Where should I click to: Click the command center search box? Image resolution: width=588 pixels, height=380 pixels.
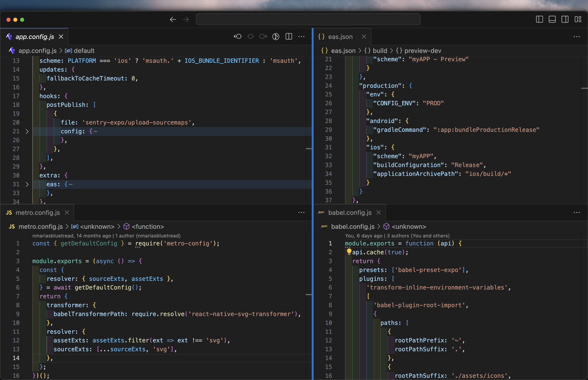(x=308, y=19)
